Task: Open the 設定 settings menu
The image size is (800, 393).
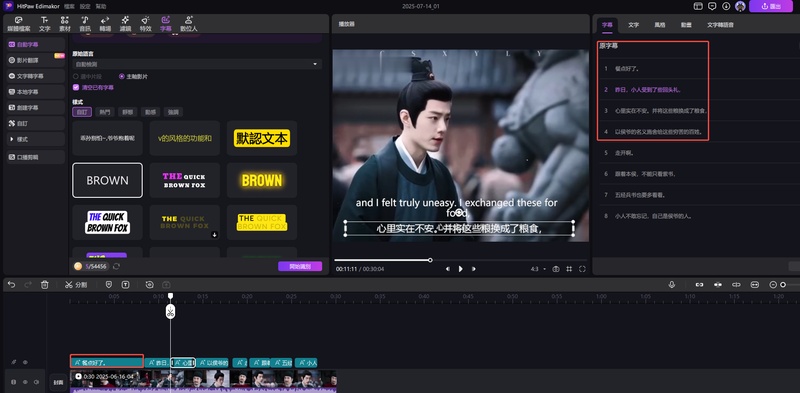Action: coord(85,6)
